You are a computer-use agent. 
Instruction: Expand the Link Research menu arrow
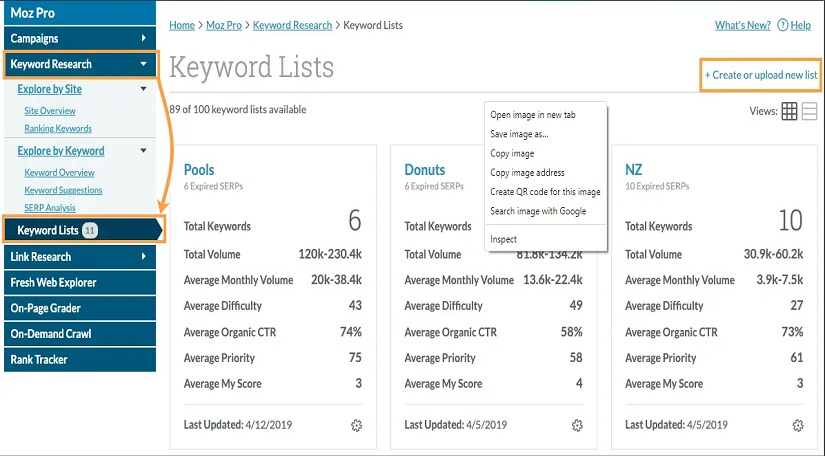tap(144, 256)
